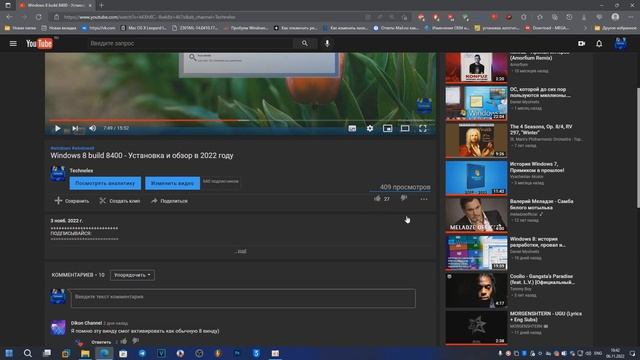The image size is (640, 360).
Task: Share the video with Поделиться
Action: pyautogui.click(x=169, y=201)
